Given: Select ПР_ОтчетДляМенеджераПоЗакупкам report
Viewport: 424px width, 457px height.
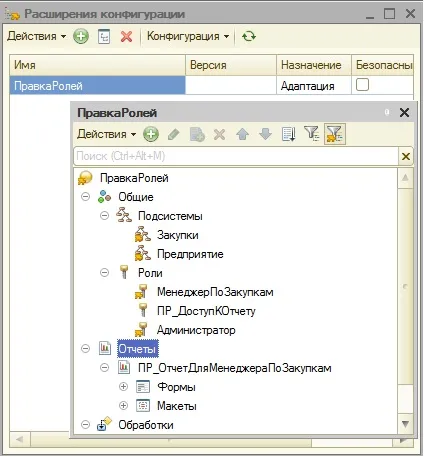Looking at the screenshot, I should (x=235, y=368).
